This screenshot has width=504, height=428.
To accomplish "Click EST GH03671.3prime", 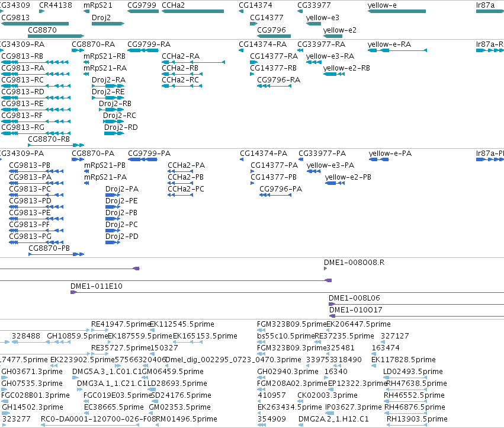I will click(4, 378).
